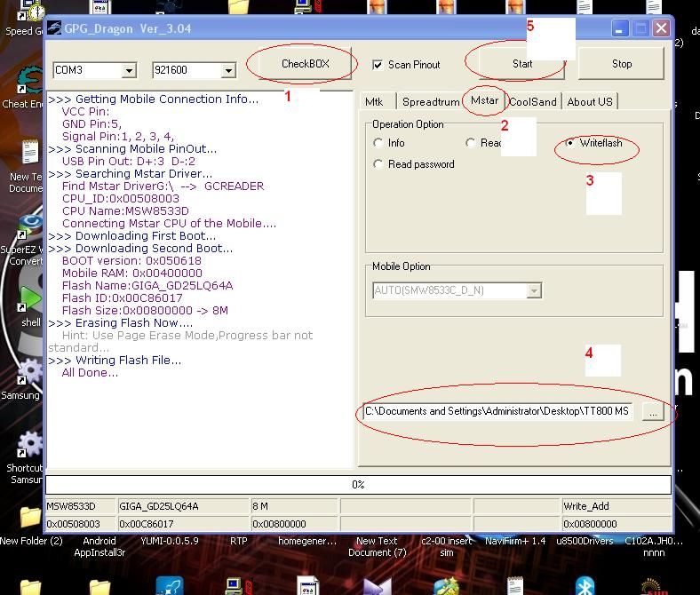The image size is (700, 595).
Task: Toggle the Scan Pinout checkbox
Action: coord(378,65)
